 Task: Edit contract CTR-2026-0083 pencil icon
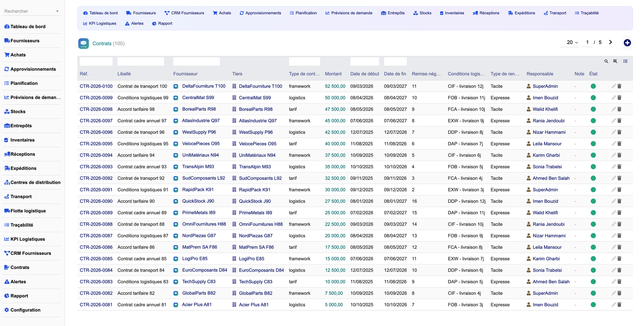pyautogui.click(x=614, y=282)
